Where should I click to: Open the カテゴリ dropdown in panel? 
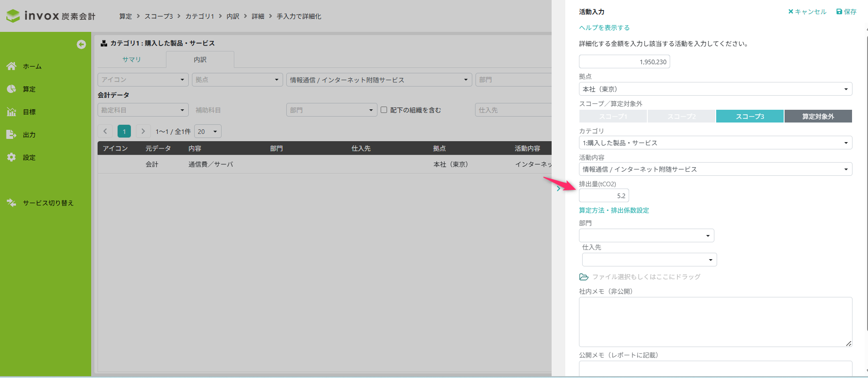pos(715,143)
